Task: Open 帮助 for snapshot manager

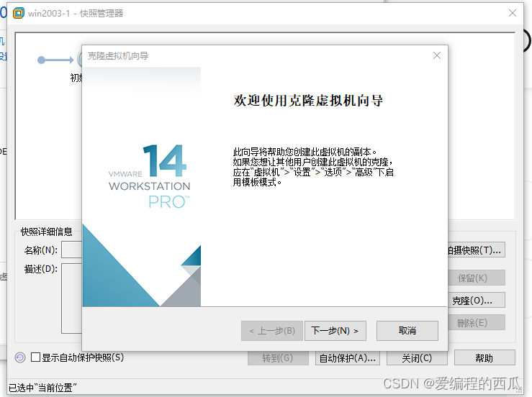Action: coord(484,357)
